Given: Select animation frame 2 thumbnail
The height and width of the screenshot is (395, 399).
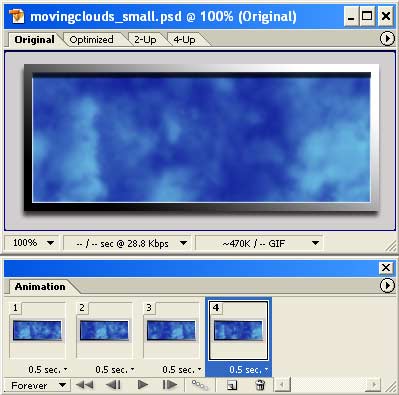Looking at the screenshot, I should tap(104, 330).
